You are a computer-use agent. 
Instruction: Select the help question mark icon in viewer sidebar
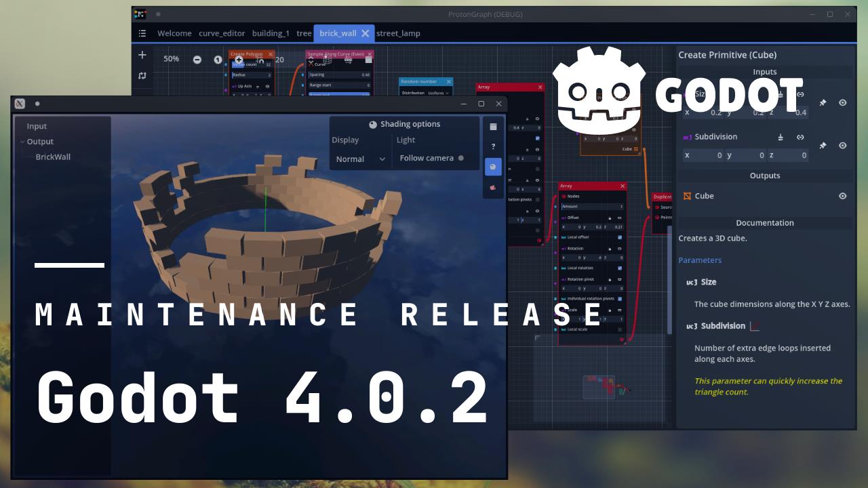[x=493, y=146]
